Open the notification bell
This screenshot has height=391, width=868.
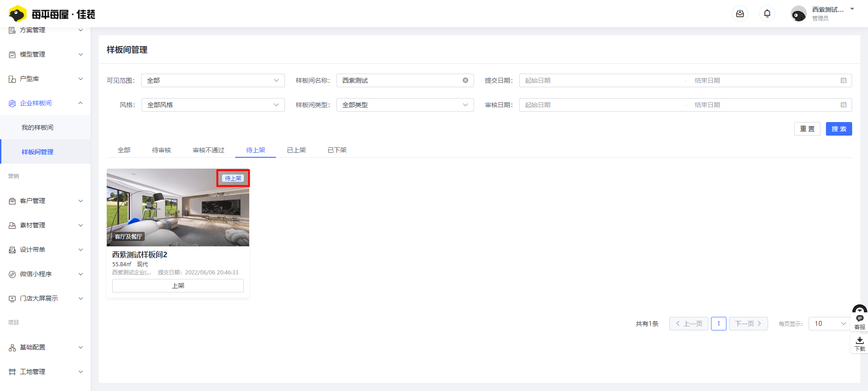pyautogui.click(x=767, y=14)
